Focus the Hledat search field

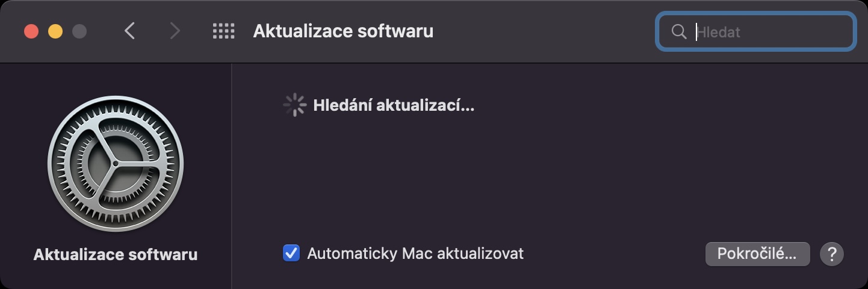coord(770,32)
